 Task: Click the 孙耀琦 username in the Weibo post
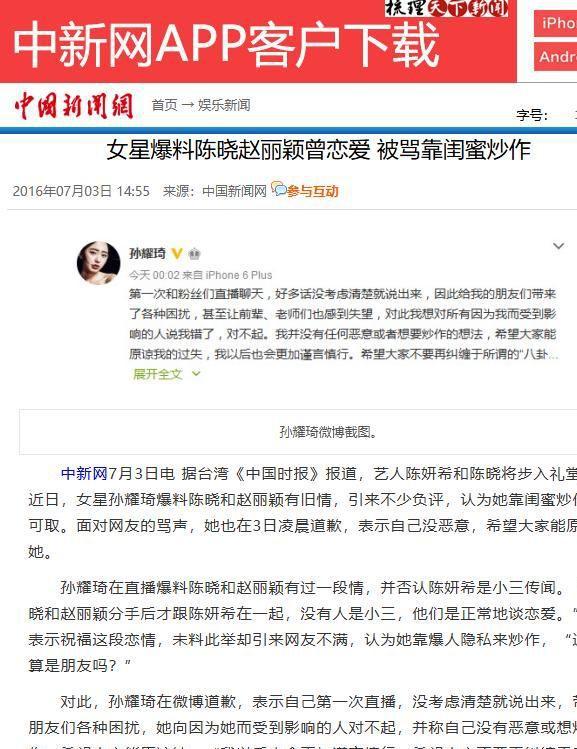point(147,253)
